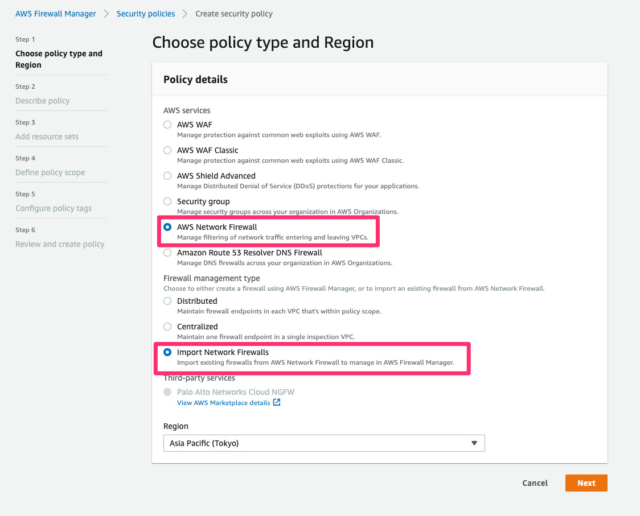Navigate to Security policies breadcrumb
Viewport: 640px width, 516px height.
pos(146,14)
